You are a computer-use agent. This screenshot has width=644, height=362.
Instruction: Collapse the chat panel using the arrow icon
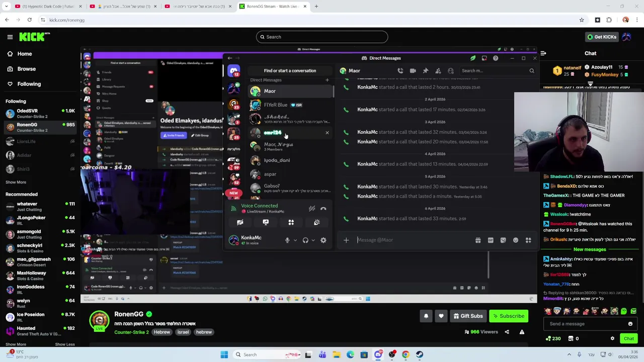[x=543, y=53]
